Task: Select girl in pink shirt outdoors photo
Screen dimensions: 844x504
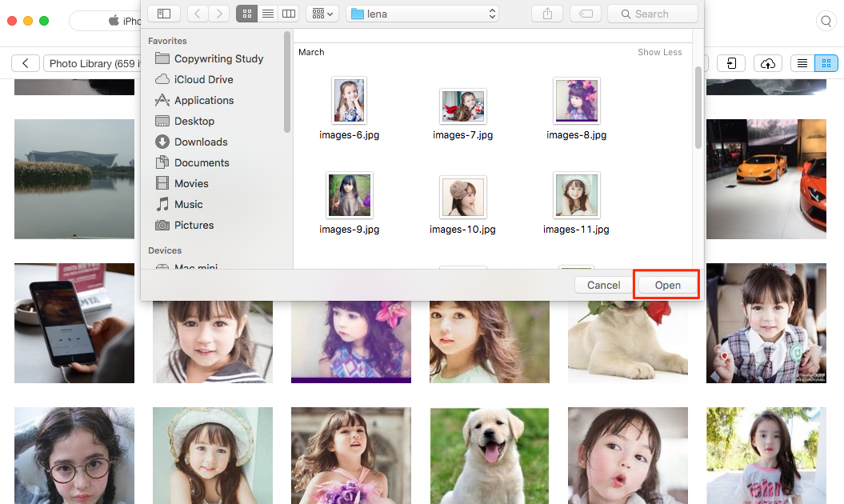Action: pos(766,455)
